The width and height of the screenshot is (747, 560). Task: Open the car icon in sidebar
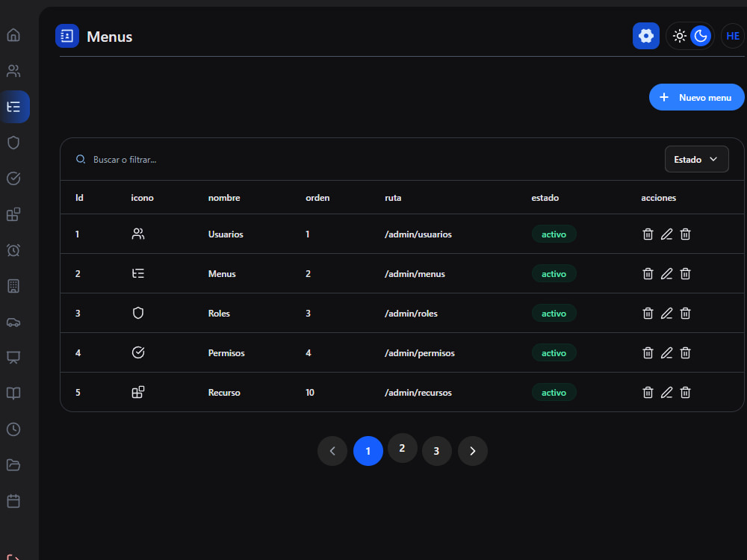coord(13,323)
